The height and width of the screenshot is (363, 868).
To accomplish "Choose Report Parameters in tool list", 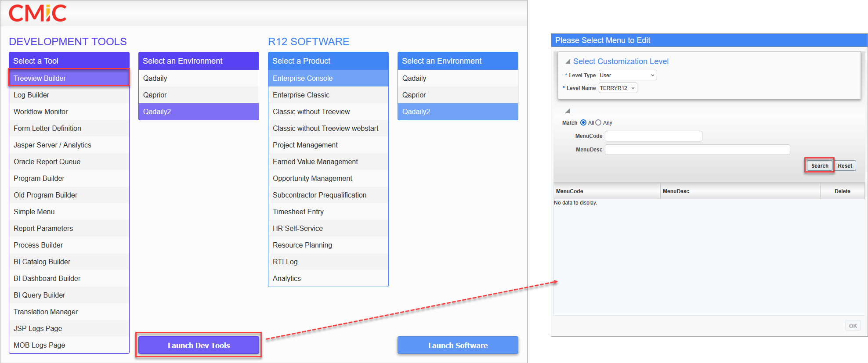I will 69,228.
